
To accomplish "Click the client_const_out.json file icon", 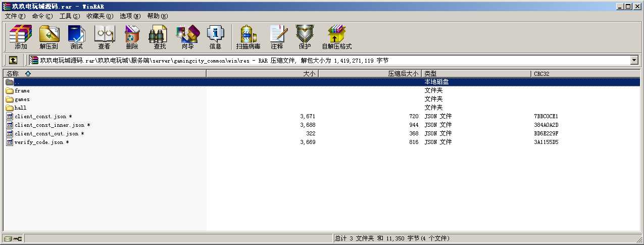I will [x=10, y=134].
